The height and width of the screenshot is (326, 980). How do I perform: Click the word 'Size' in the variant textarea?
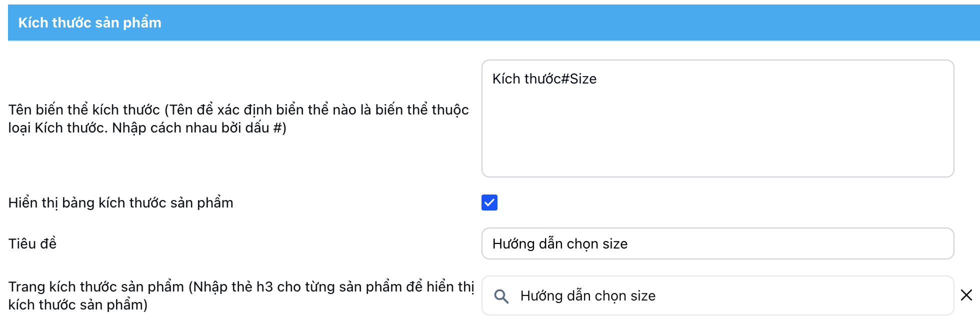coord(583,79)
